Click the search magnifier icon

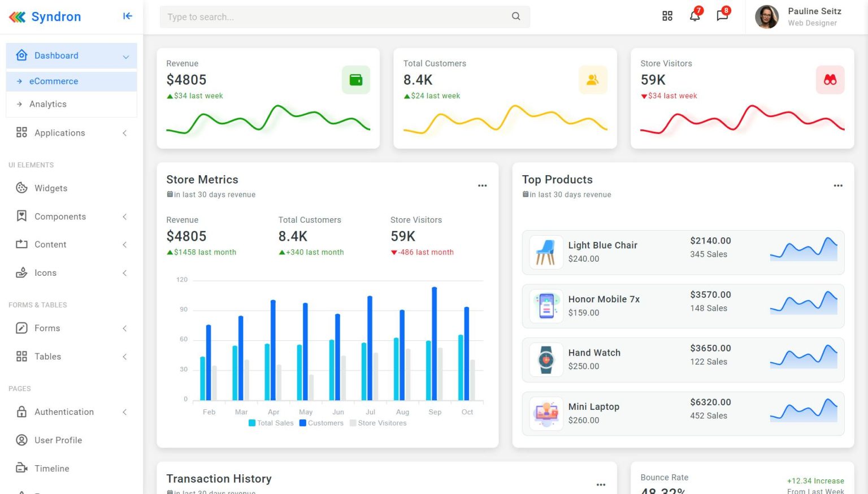[x=515, y=16]
